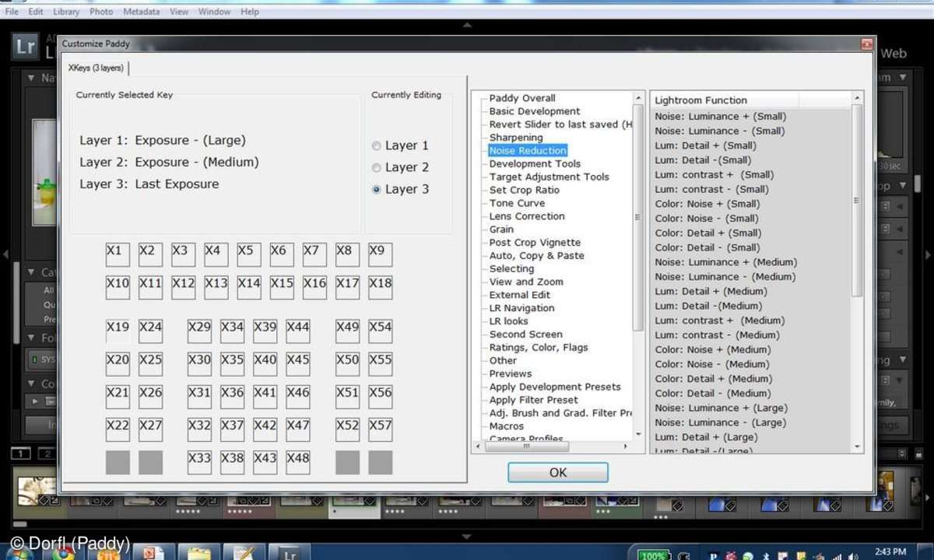The width and height of the screenshot is (934, 560).
Task: Select the Sharpening category in the list
Action: pyautogui.click(x=516, y=138)
